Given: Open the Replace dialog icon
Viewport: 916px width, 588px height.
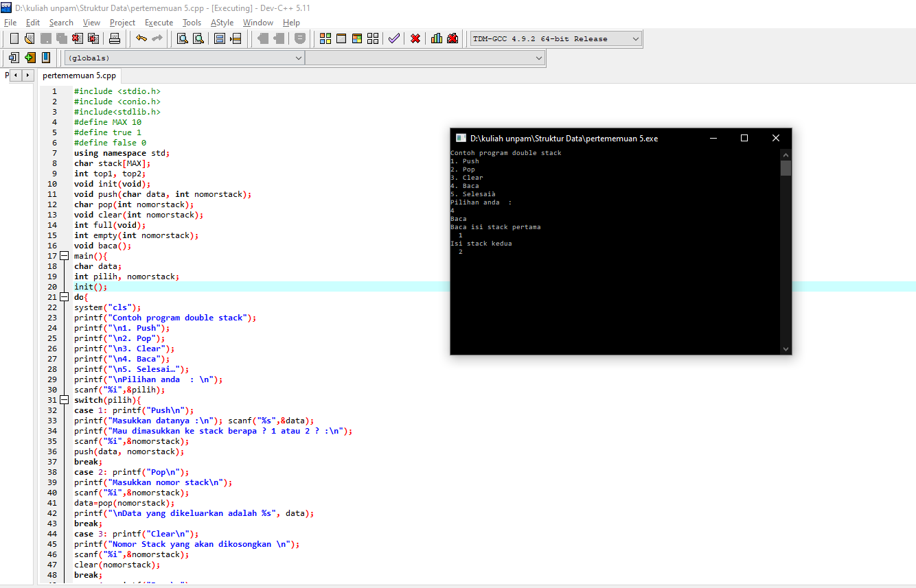Looking at the screenshot, I should pyautogui.click(x=198, y=38).
